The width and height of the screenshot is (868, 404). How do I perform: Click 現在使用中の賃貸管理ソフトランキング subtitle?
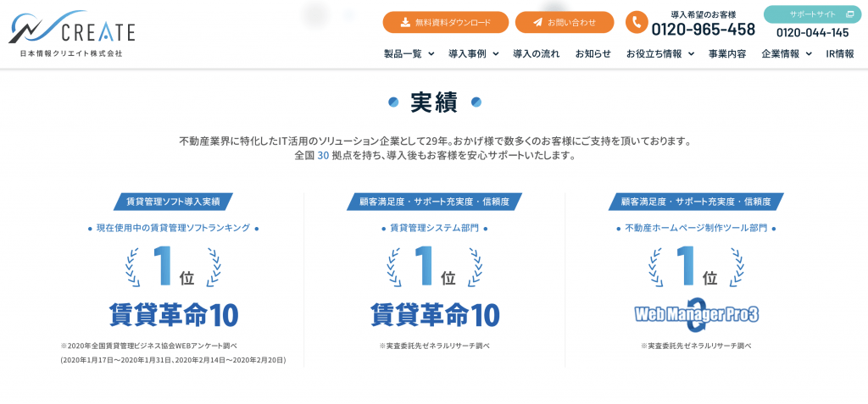(x=173, y=228)
